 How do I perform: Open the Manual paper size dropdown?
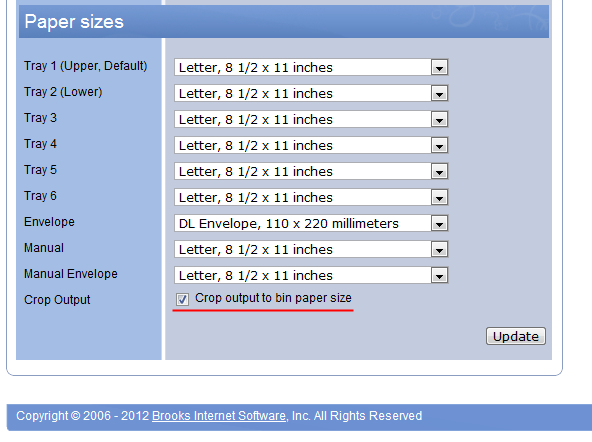[311, 249]
